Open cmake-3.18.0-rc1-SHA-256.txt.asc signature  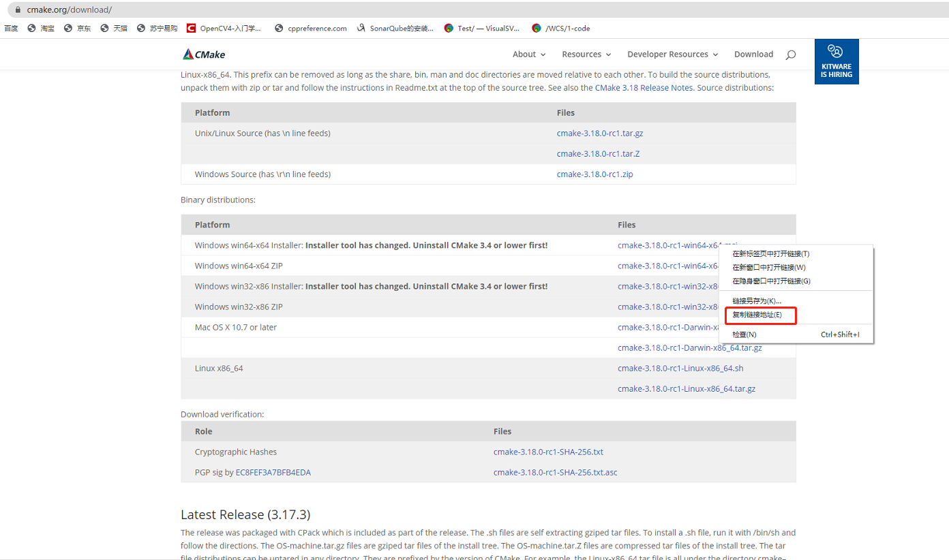pos(556,472)
